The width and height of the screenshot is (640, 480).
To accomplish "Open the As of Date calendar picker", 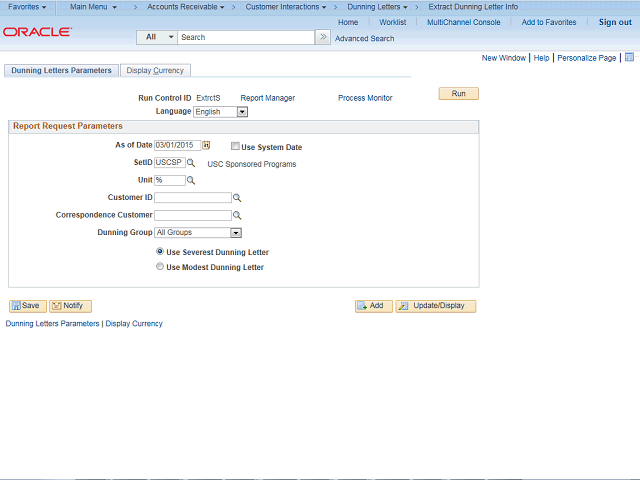I will (x=206, y=145).
